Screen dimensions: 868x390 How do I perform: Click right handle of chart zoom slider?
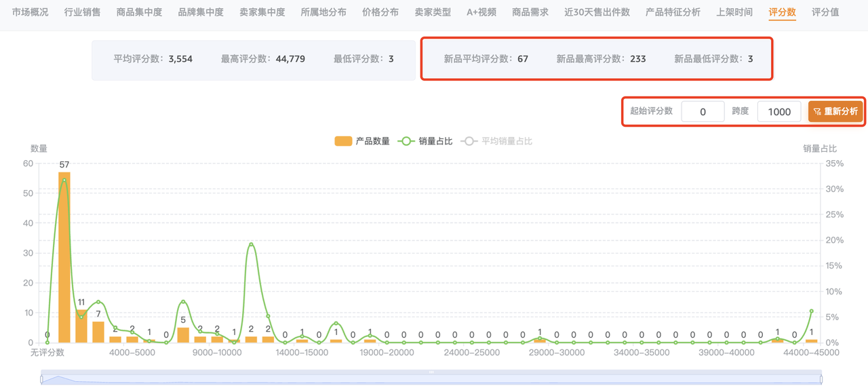pos(821,379)
